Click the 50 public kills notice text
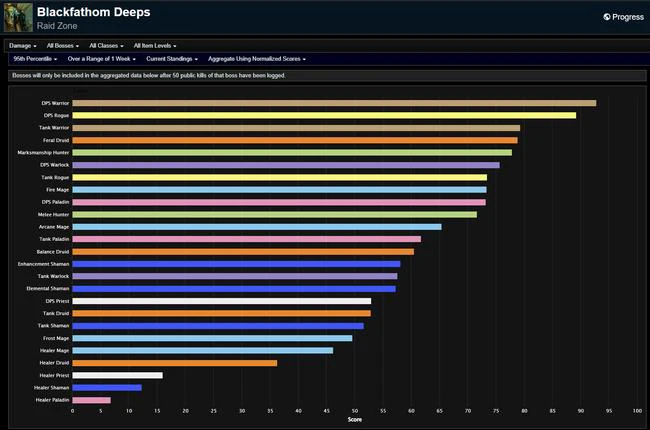 click(x=149, y=75)
